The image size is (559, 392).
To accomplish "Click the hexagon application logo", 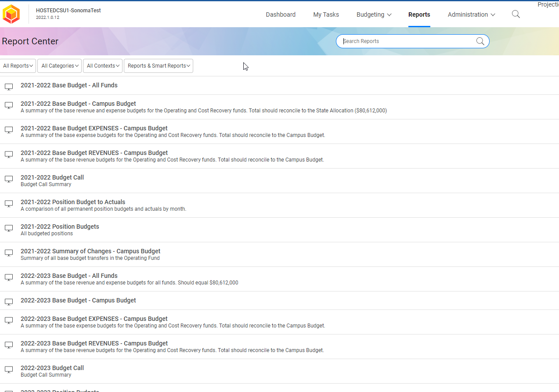I will pos(11,14).
